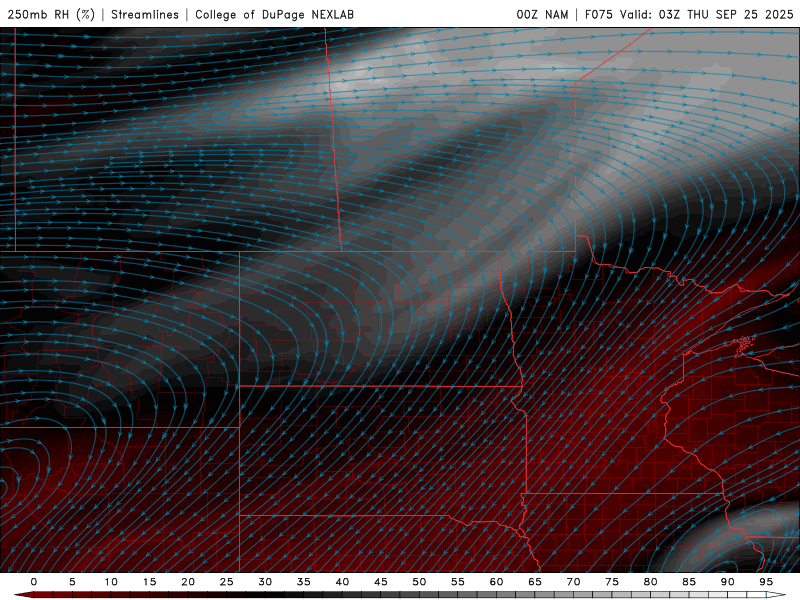Click the colorbar label '30'
This screenshot has height=600, width=800.
265,582
